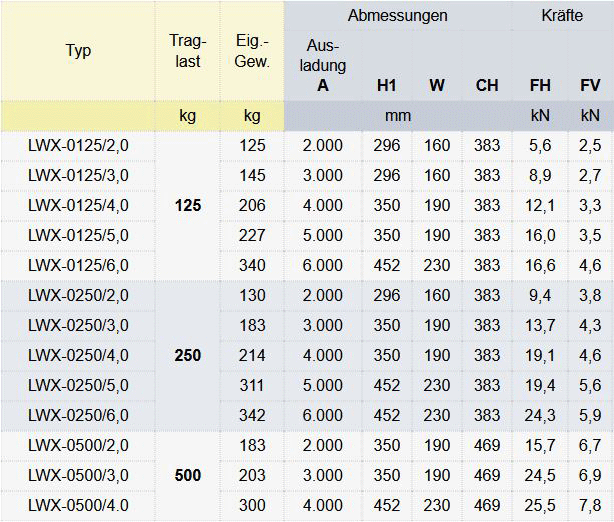Screen dimensions: 614x522
Task: Select the LWX-0250/4,0 type cell
Action: [x=78, y=356]
